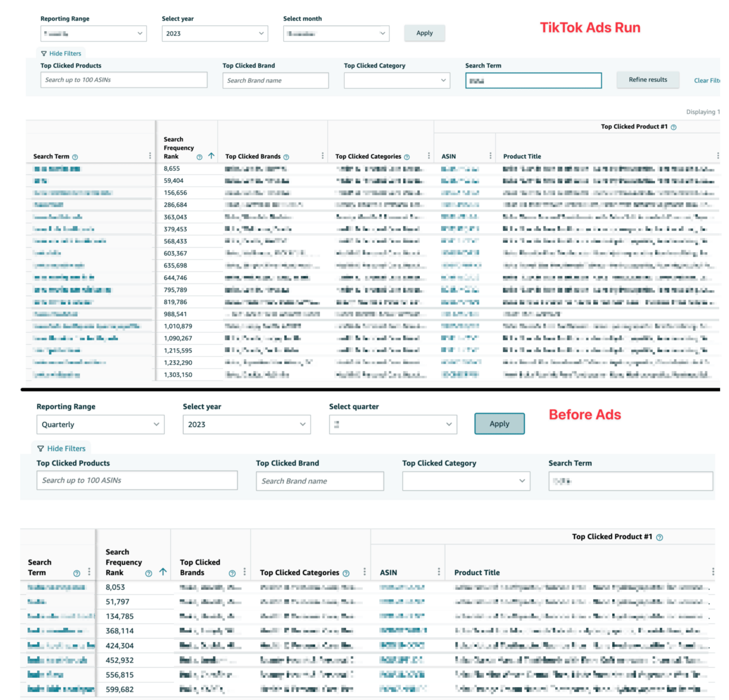Click Search Term input in top panel
Screen dimensions: 729x700
533,81
